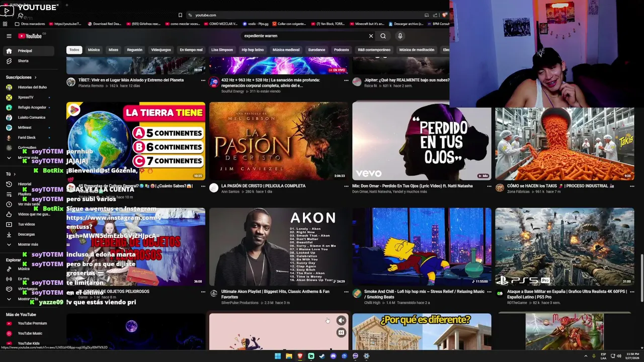
Task: Expand the Suscripciones section header
Action: click(x=21, y=77)
